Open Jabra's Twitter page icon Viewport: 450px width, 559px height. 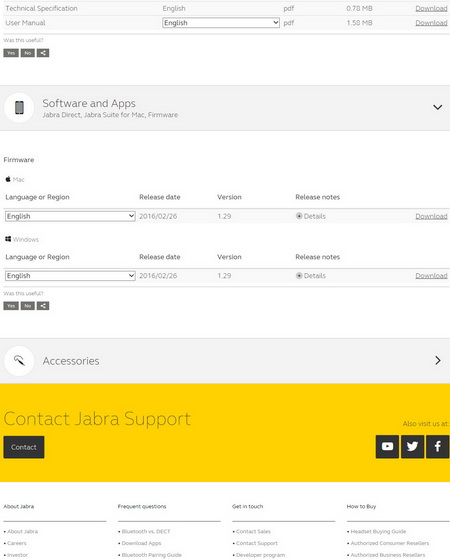click(x=413, y=446)
